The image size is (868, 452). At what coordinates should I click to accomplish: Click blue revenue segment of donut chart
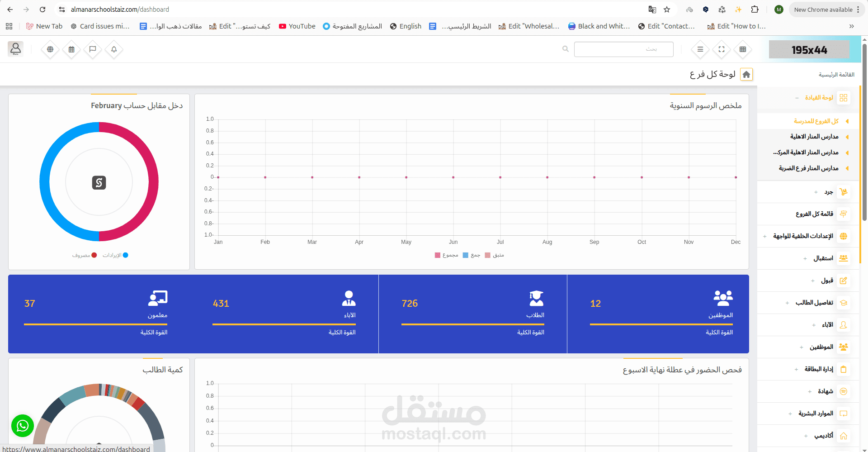point(44,181)
